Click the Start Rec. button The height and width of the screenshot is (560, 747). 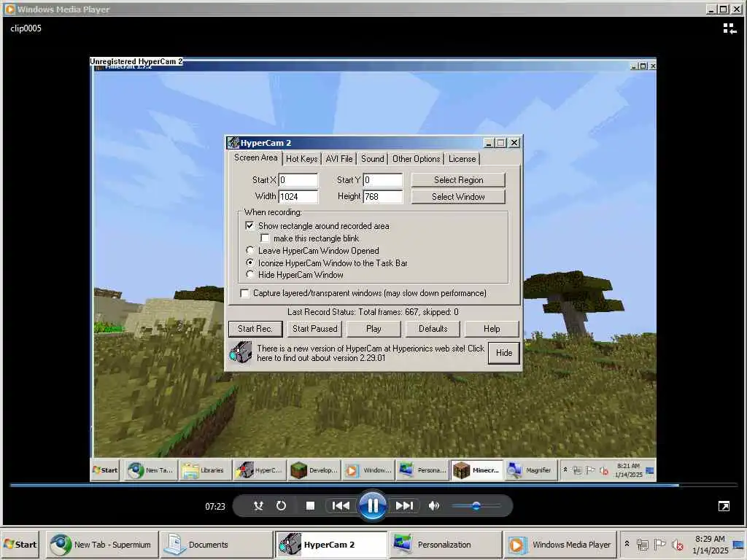tap(255, 329)
